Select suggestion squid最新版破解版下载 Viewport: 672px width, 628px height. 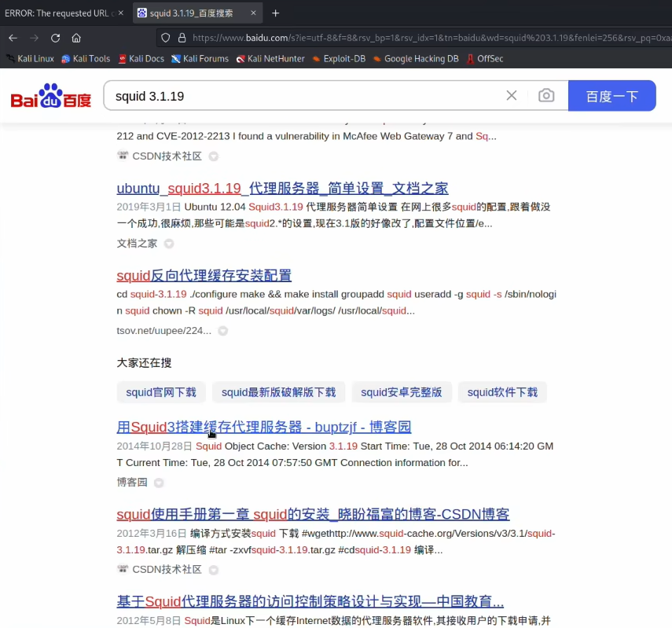[278, 392]
